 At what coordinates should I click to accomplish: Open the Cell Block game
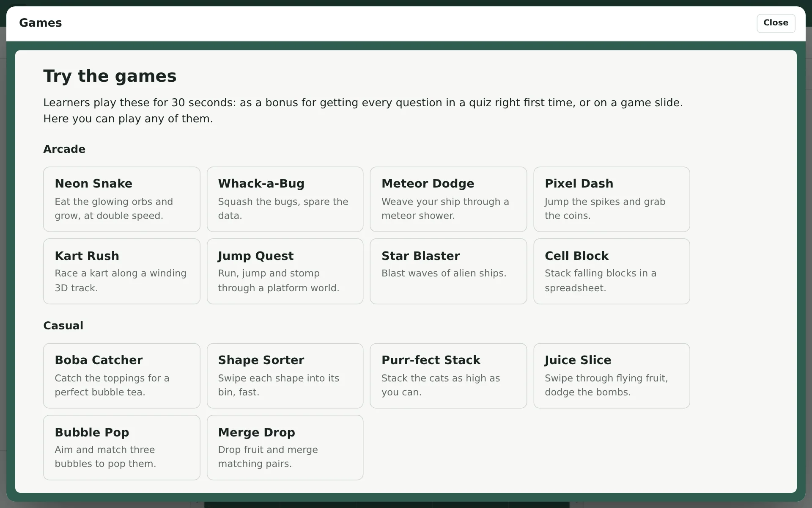click(x=612, y=271)
